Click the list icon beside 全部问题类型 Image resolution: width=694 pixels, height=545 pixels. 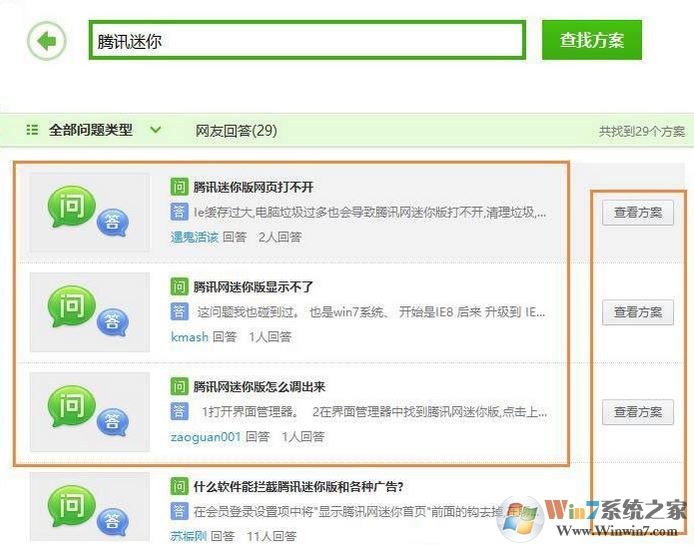(x=32, y=130)
